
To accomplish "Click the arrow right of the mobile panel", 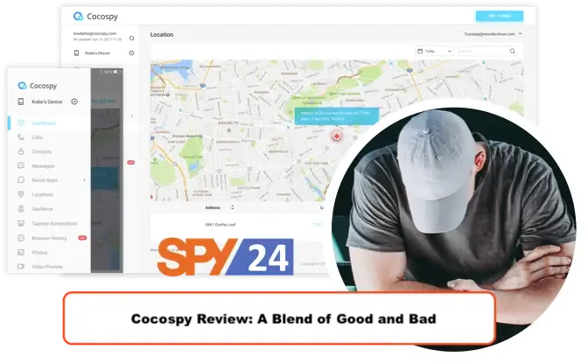I will [131, 115].
